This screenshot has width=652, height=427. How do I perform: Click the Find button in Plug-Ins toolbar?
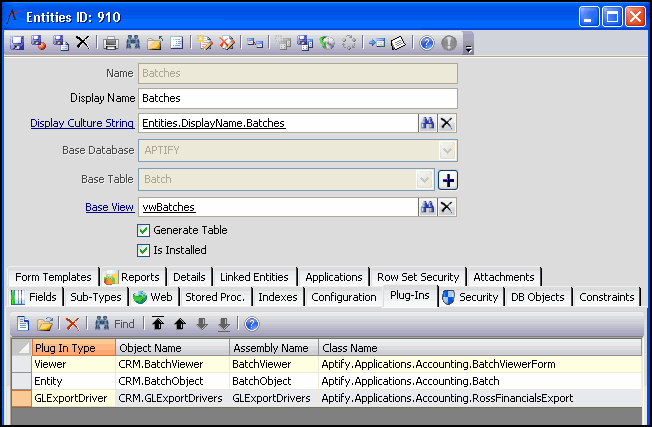(115, 323)
